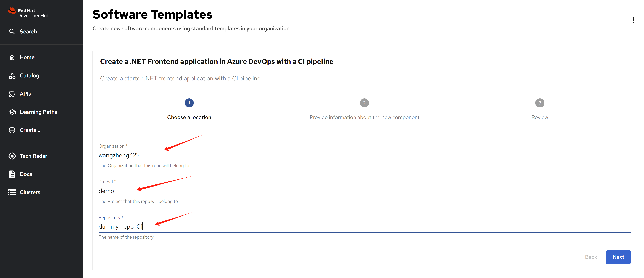Screen dimensions: 644x278
Task: Click the Home house icon
Action: pyautogui.click(x=12, y=57)
